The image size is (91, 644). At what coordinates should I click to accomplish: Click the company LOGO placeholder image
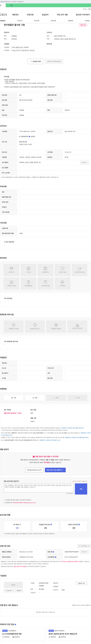(x=13, y=585)
